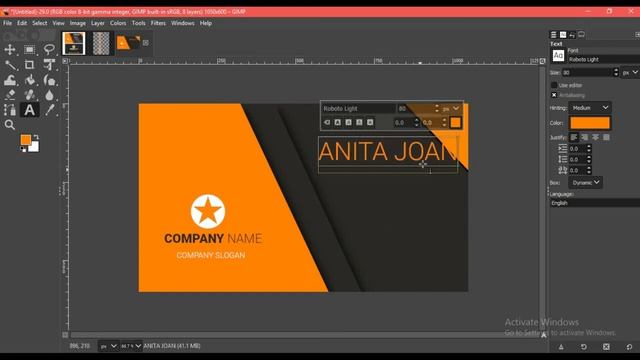Zoom image when window changes icon
The height and width of the screenshot is (360, 640).
point(542,61)
